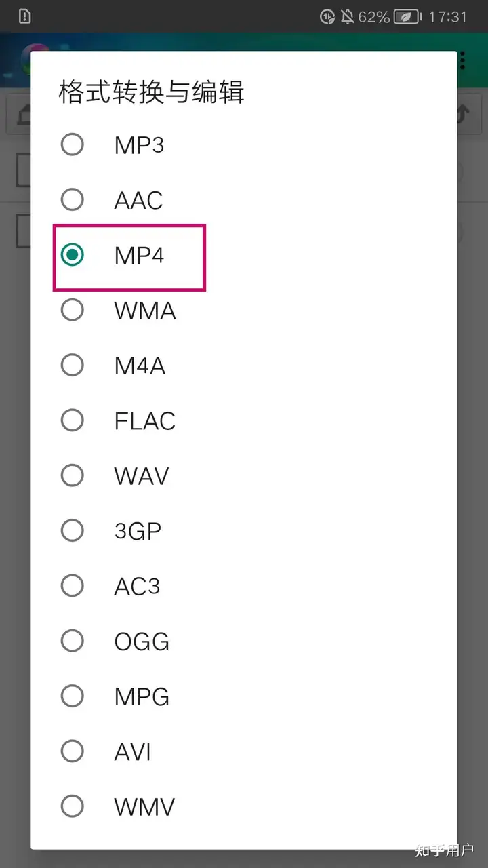Open the three-dot overflow menu behind dialog

tap(463, 60)
